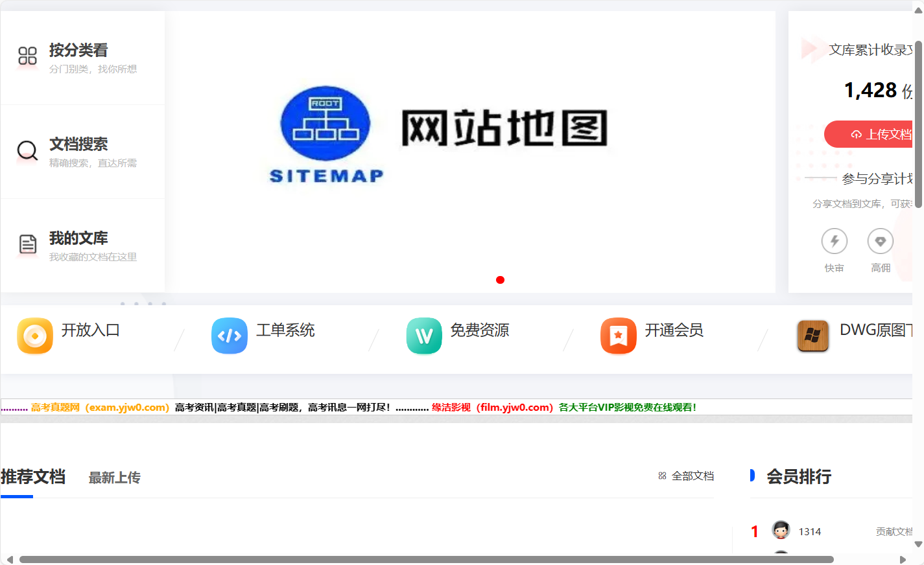Open the 全部文档 link
Screen dimensions: 924x565
[693, 476]
